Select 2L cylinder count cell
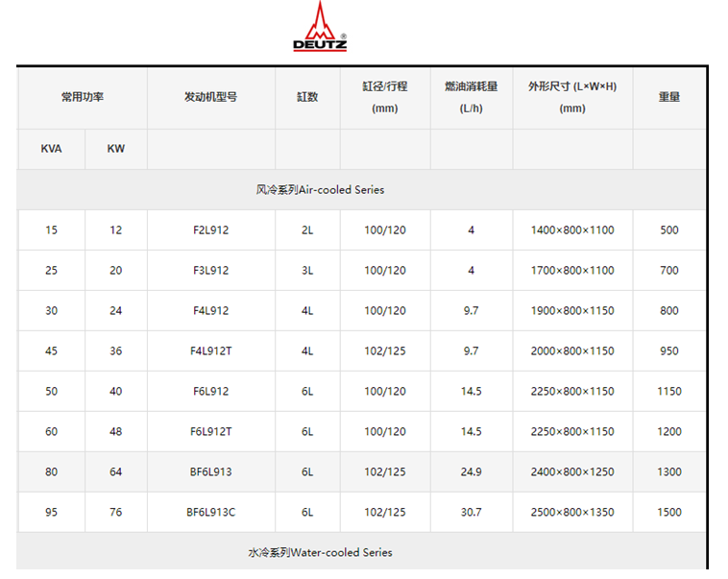Screen dimensions: 728x579 (307, 230)
